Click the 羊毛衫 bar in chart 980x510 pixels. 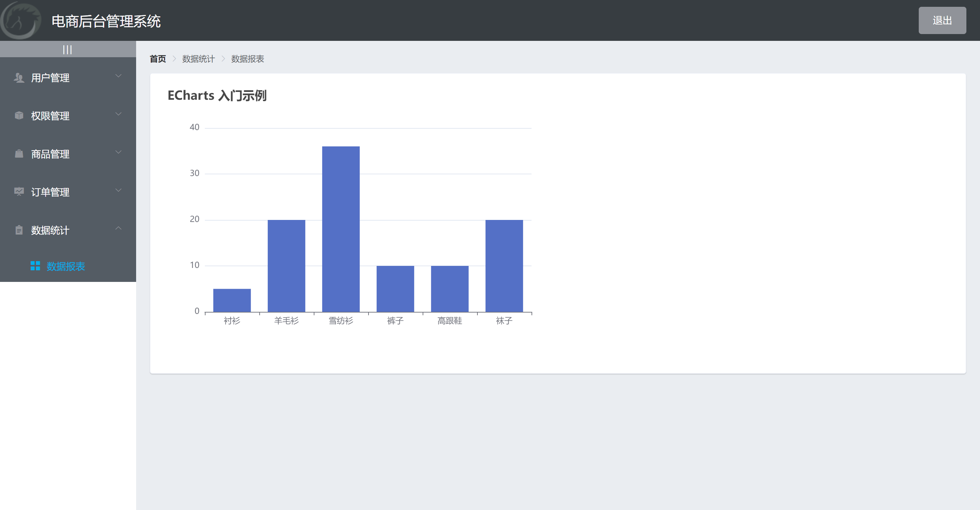(x=286, y=266)
